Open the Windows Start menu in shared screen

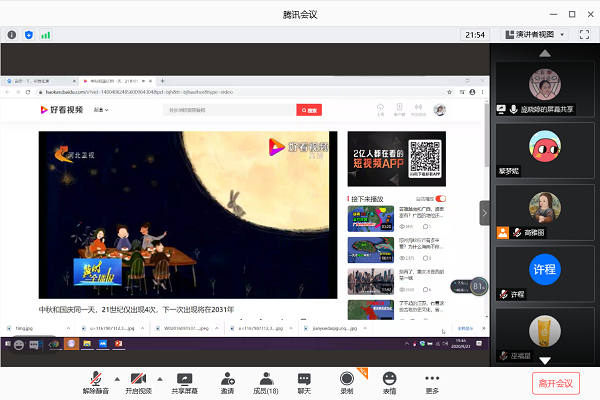[7, 344]
